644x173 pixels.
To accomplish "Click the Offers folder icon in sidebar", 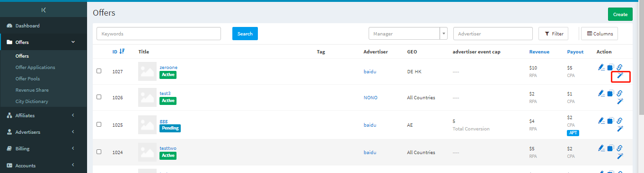I will 9,42.
